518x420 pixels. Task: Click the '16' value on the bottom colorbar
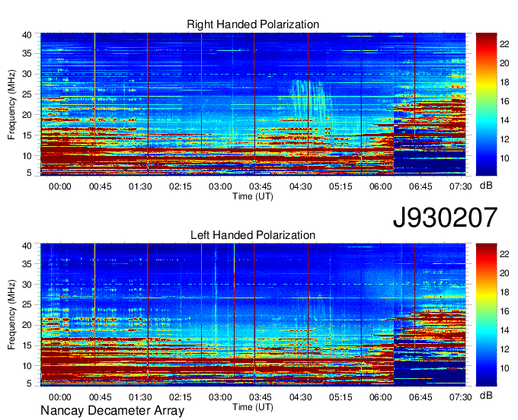click(504, 311)
